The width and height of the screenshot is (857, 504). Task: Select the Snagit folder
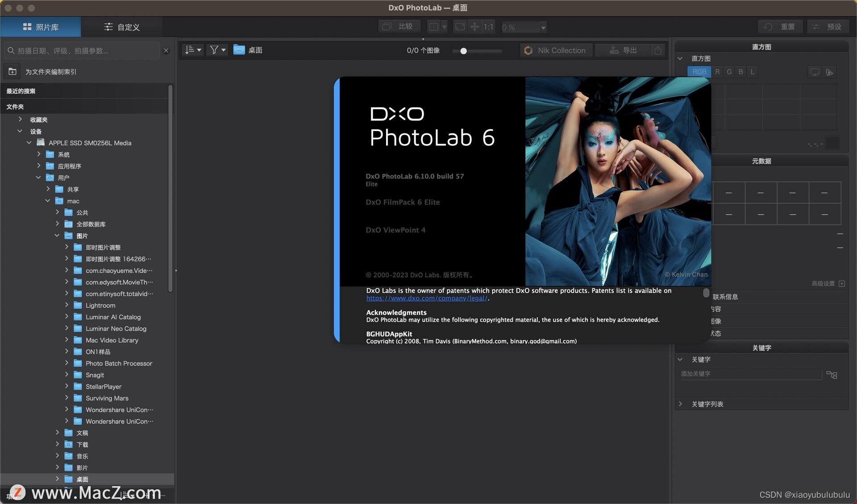[x=95, y=375]
